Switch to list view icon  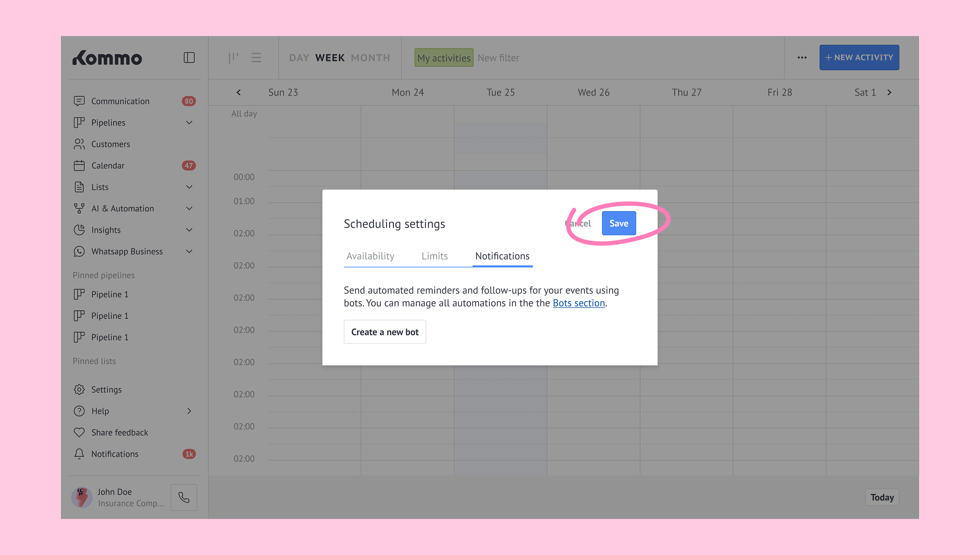click(256, 58)
